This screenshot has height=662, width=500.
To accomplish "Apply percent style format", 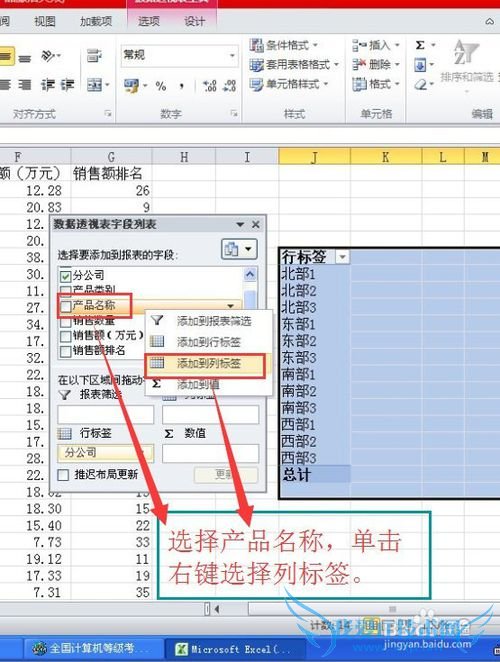I will point(161,86).
